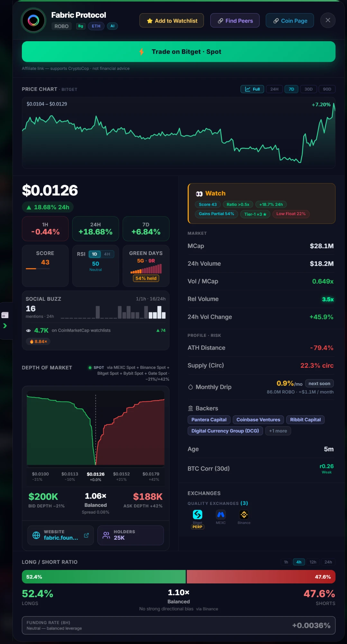Viewport: 347px width, 644px height.
Task: Switch RSI to 4H timeframe
Action: [x=107, y=254]
